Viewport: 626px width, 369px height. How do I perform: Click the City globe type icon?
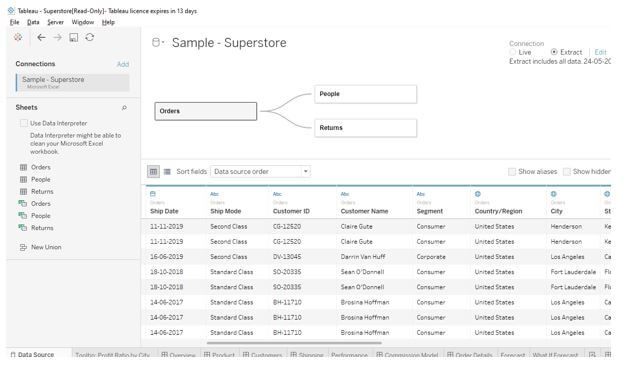553,194
